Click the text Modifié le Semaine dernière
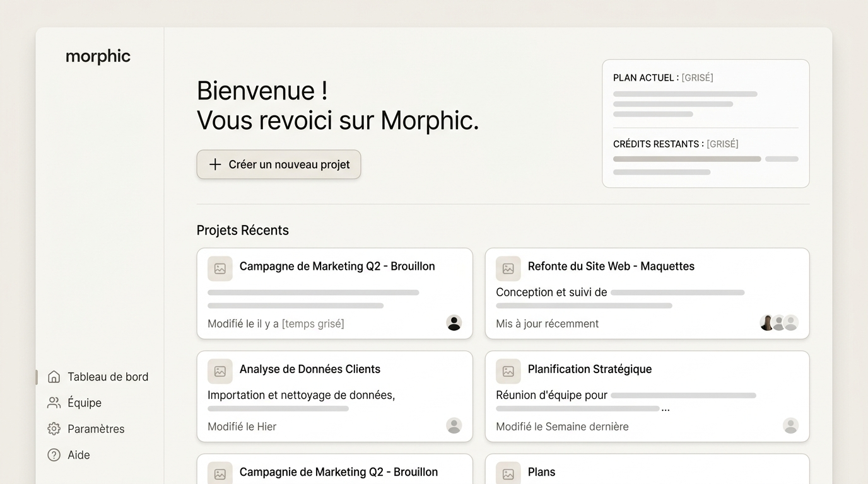This screenshot has width=868, height=484. click(x=562, y=427)
